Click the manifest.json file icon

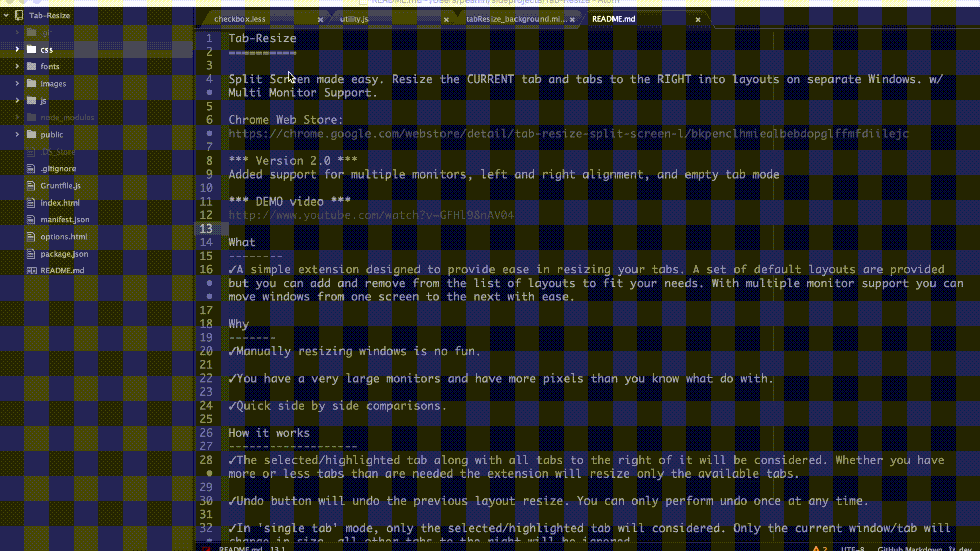pyautogui.click(x=31, y=220)
